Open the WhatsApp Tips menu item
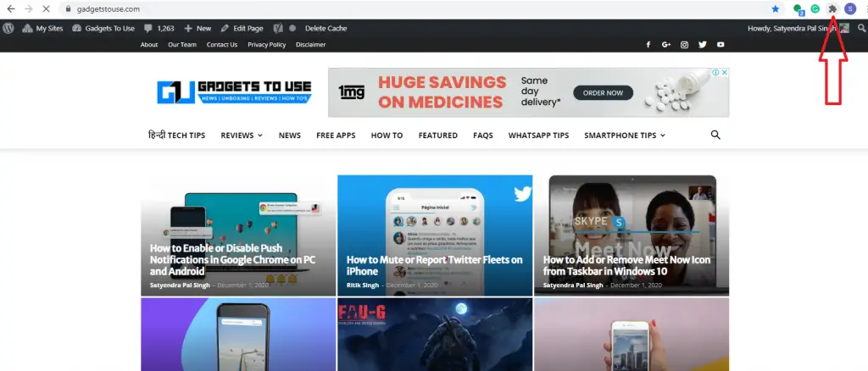 pyautogui.click(x=538, y=136)
